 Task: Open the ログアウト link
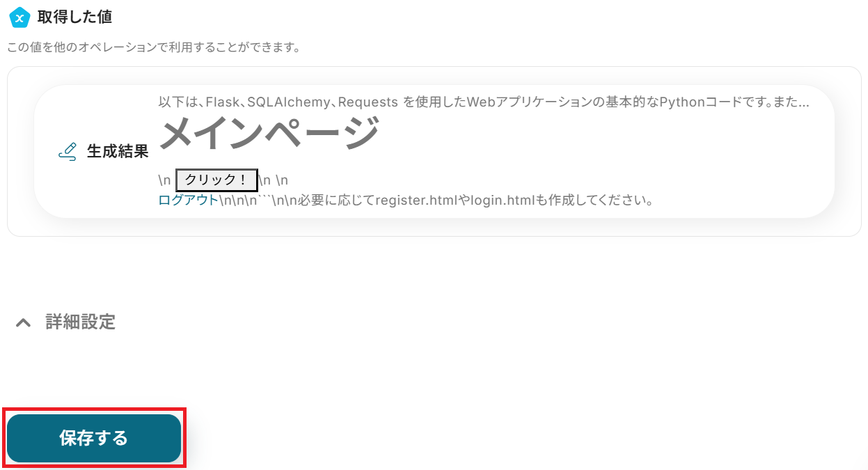click(x=189, y=201)
